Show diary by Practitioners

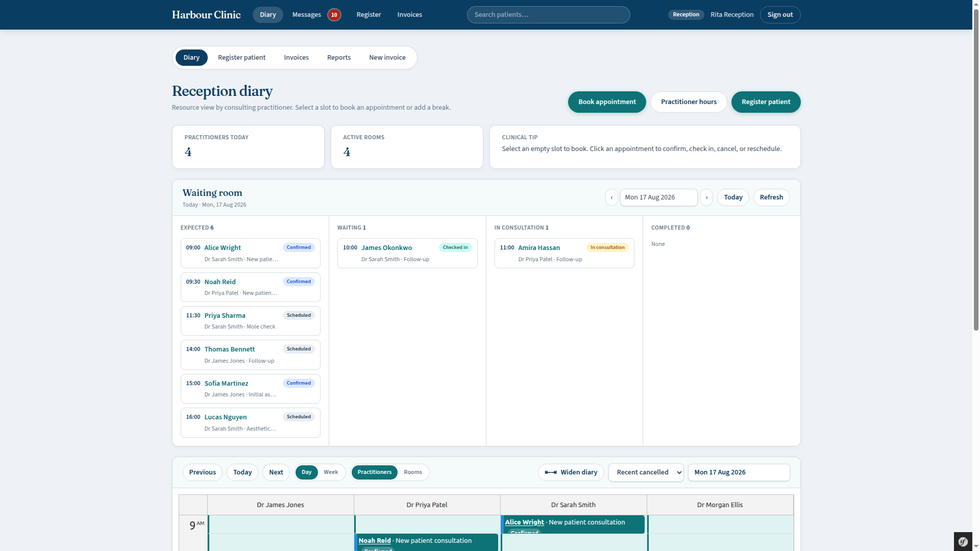click(x=374, y=472)
